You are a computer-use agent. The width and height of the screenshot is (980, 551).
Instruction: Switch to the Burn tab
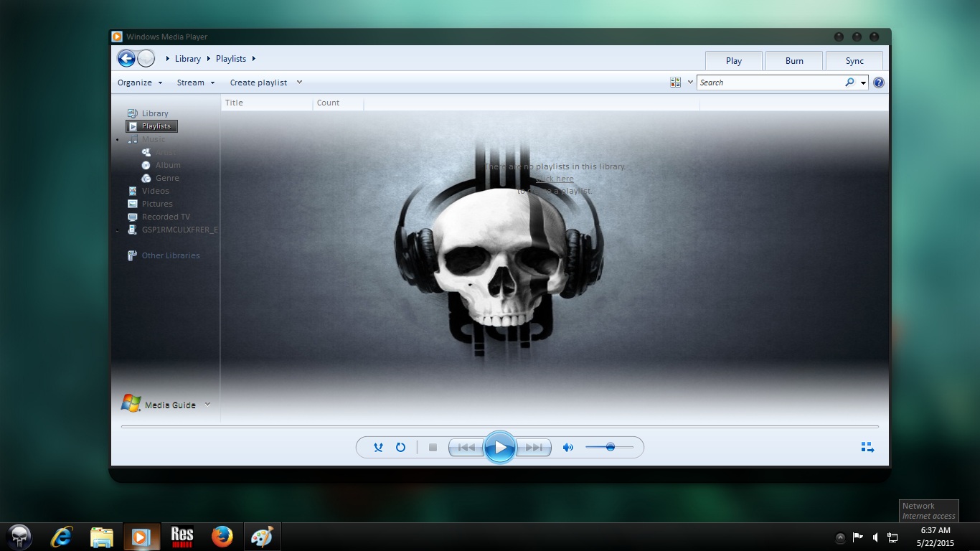coord(794,61)
